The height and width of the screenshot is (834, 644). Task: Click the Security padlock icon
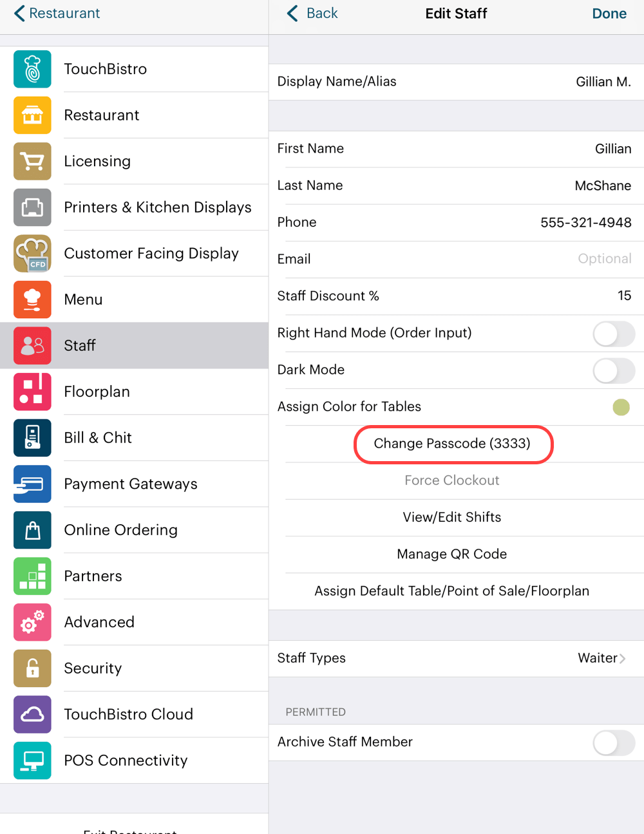[x=32, y=668]
